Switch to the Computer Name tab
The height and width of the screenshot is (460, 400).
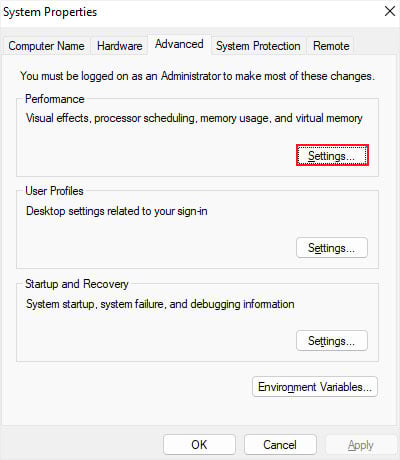click(46, 46)
